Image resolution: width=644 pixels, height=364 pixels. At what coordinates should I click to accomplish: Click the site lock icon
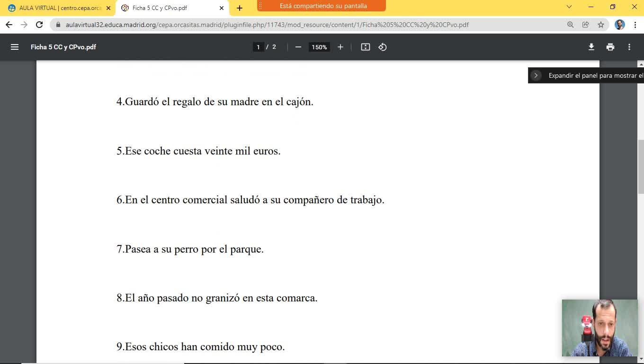58,25
